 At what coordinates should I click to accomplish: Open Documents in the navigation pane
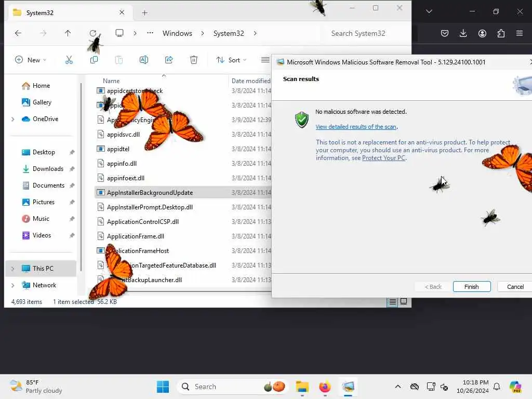pos(43,185)
